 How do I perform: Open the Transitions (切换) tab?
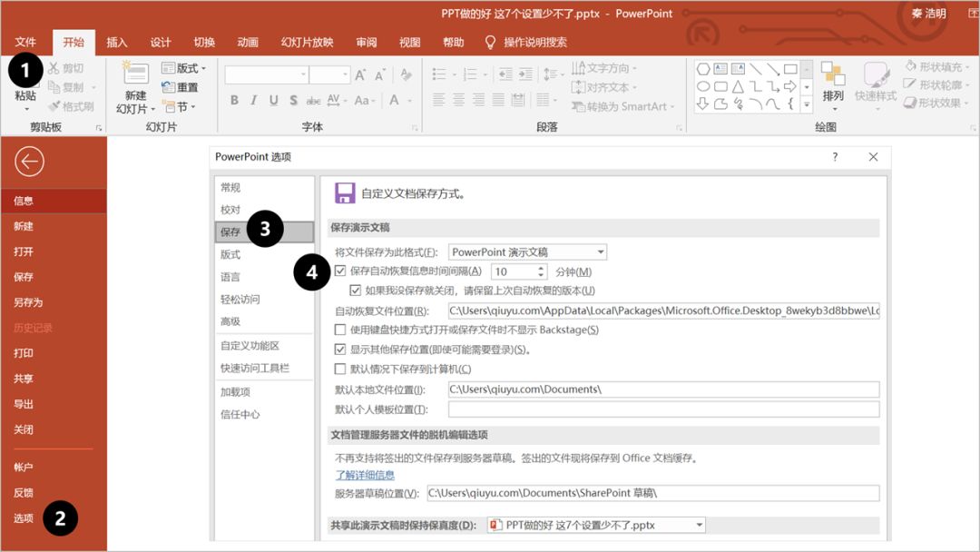pos(204,43)
